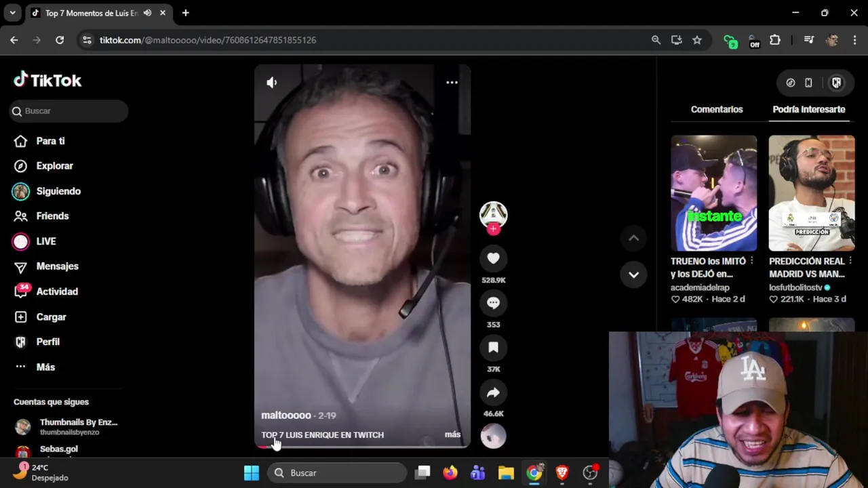Focus the TikTok Buscar search field
868x488 pixels.
68,111
